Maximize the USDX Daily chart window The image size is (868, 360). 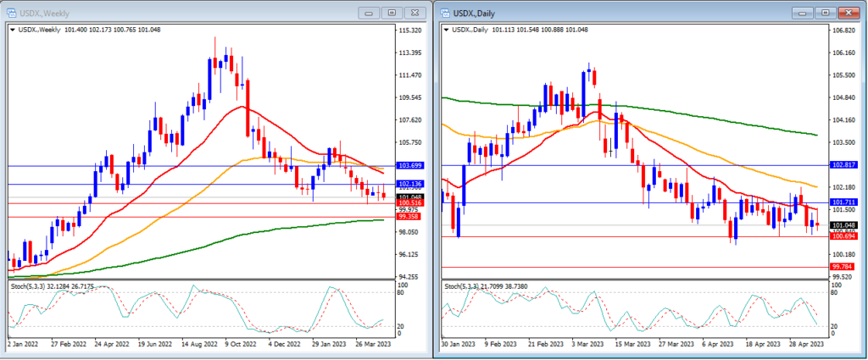825,13
